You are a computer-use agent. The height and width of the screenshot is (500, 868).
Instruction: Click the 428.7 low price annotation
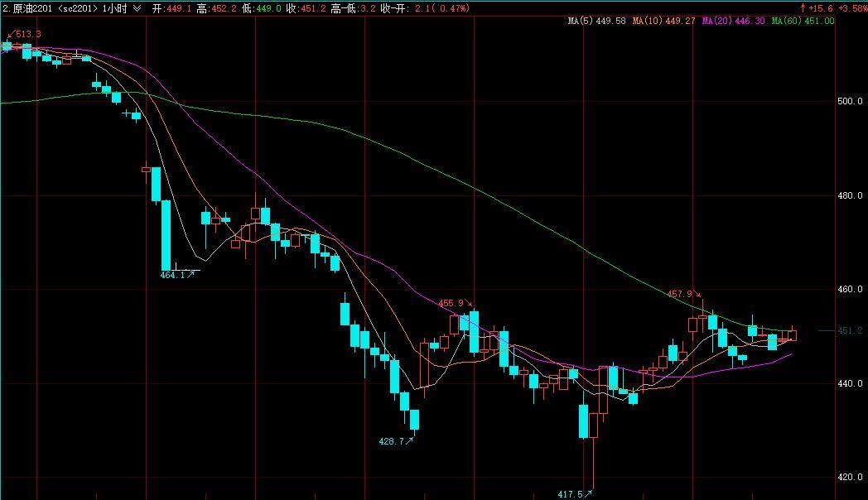click(392, 441)
